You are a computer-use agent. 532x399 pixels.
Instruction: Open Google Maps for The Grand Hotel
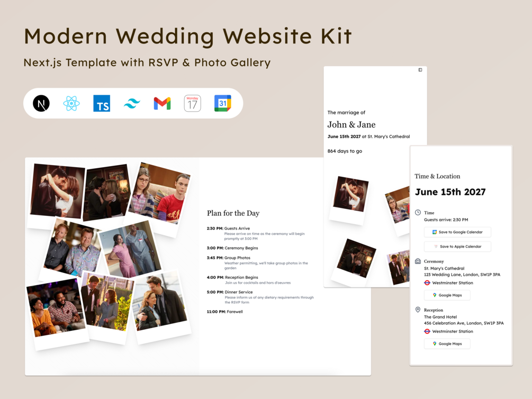tap(447, 343)
